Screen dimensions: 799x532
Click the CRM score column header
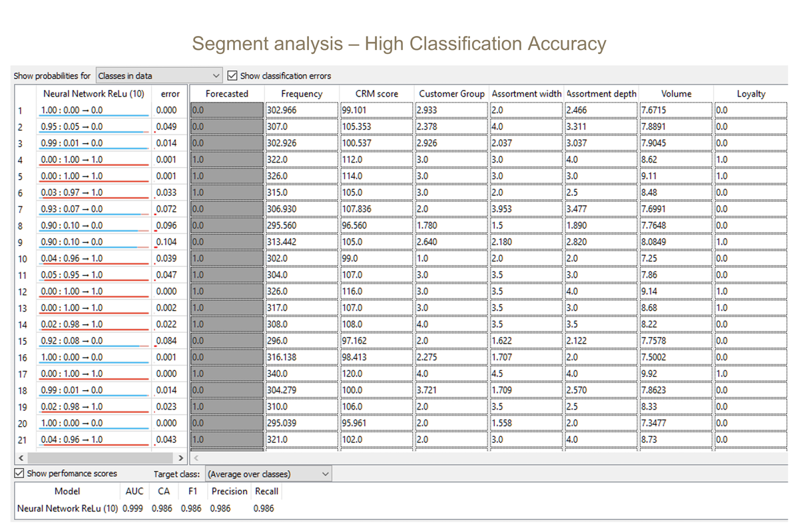(x=376, y=94)
